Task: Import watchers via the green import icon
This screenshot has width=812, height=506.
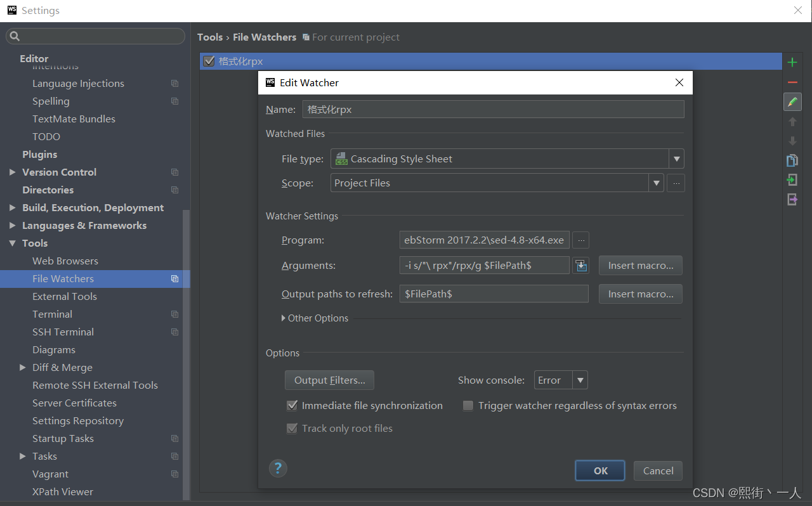Action: point(792,180)
